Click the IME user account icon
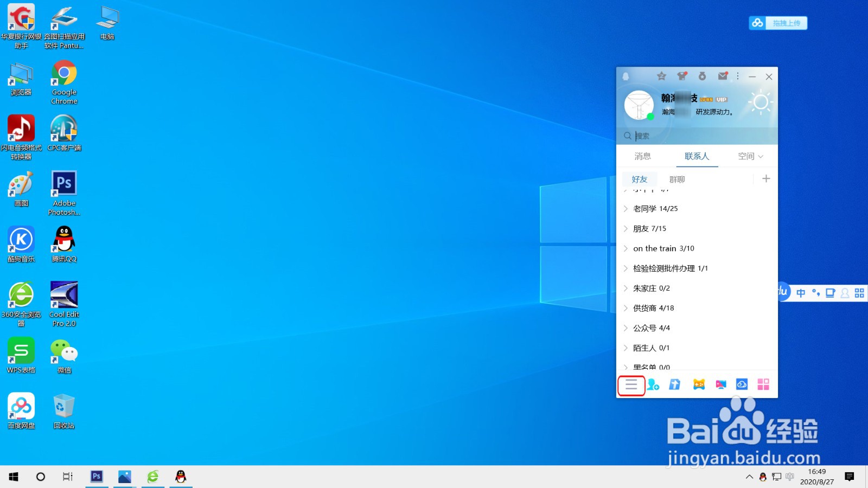The image size is (868, 488). pyautogui.click(x=845, y=293)
